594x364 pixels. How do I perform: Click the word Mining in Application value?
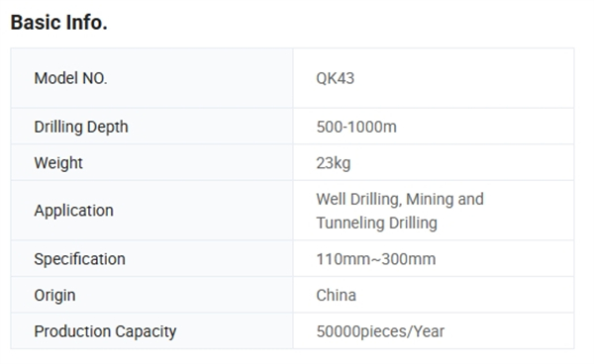pyautogui.click(x=430, y=199)
